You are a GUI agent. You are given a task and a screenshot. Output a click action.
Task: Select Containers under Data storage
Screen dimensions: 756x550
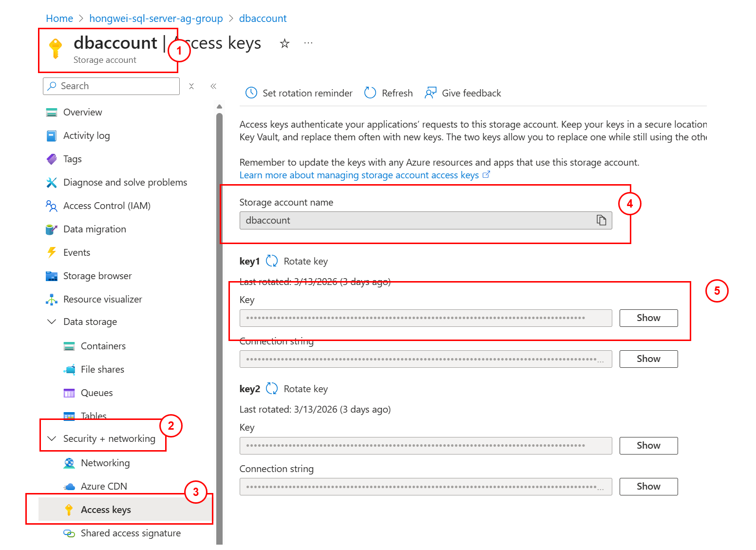pos(103,346)
